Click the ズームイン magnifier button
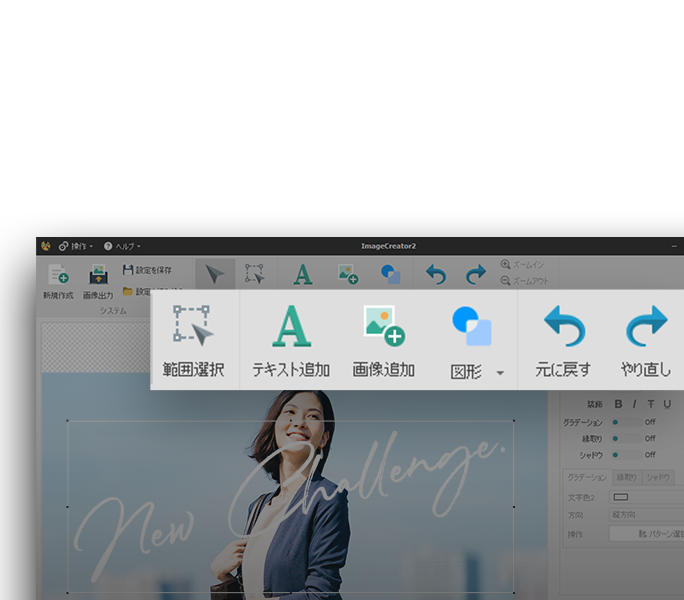 tap(522, 264)
